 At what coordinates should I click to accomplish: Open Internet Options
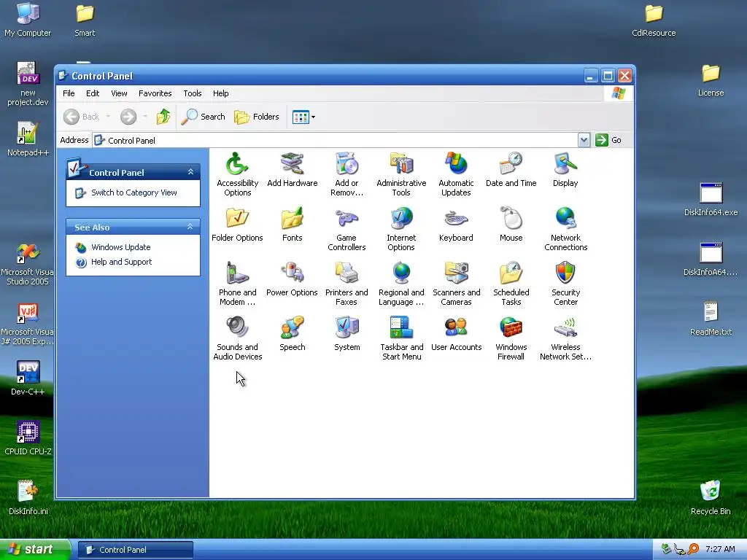click(401, 228)
